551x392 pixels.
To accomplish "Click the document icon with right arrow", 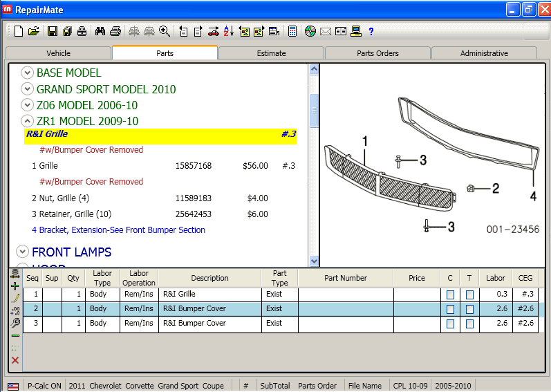I will click(x=198, y=31).
